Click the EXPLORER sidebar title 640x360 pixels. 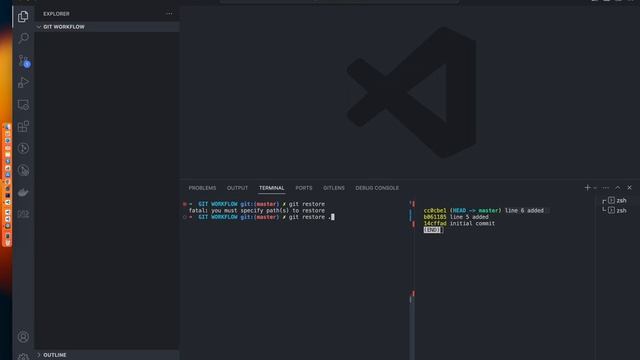(56, 14)
